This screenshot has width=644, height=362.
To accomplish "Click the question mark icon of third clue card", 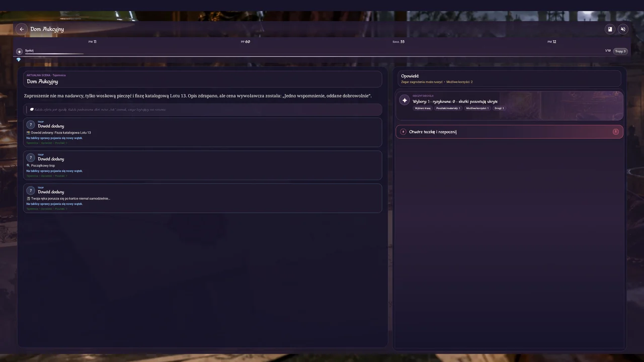I will tap(31, 191).
